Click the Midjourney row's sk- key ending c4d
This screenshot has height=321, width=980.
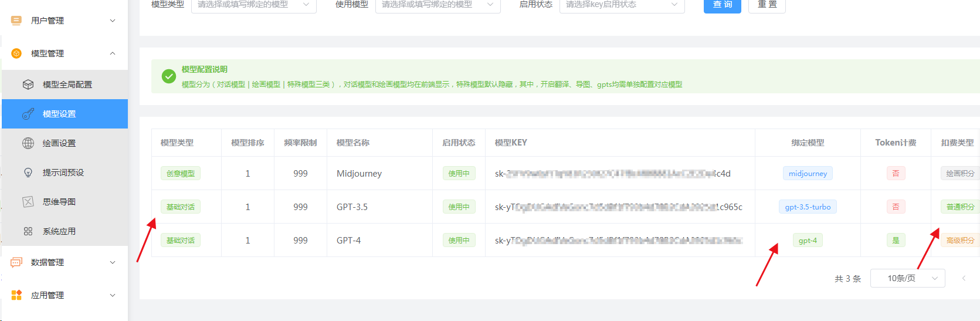point(613,174)
